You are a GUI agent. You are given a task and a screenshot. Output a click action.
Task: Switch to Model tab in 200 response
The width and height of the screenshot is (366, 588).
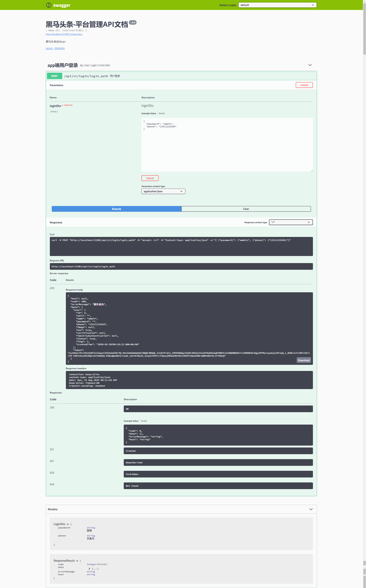[x=144, y=421]
